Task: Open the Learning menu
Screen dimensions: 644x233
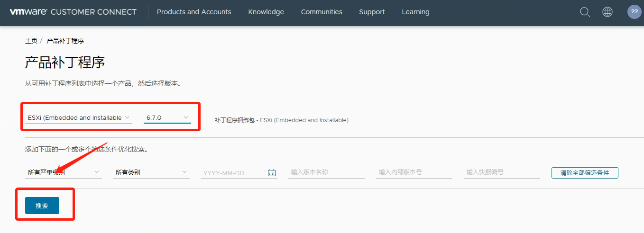Action: coord(415,12)
